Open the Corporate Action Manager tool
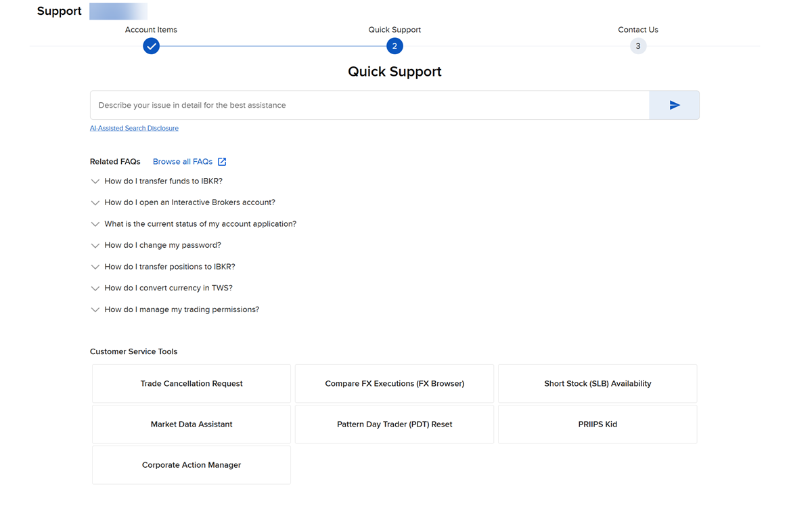The image size is (812, 524). 191,465
